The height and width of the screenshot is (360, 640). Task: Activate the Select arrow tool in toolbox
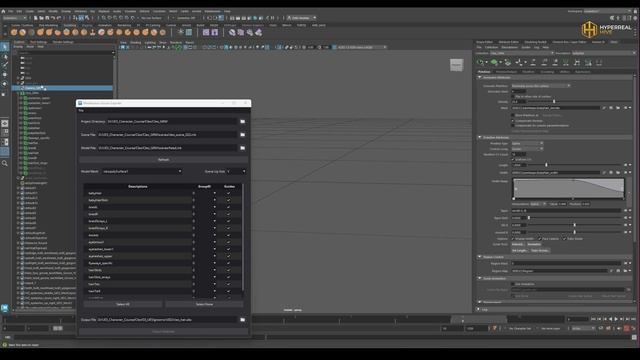[5, 47]
